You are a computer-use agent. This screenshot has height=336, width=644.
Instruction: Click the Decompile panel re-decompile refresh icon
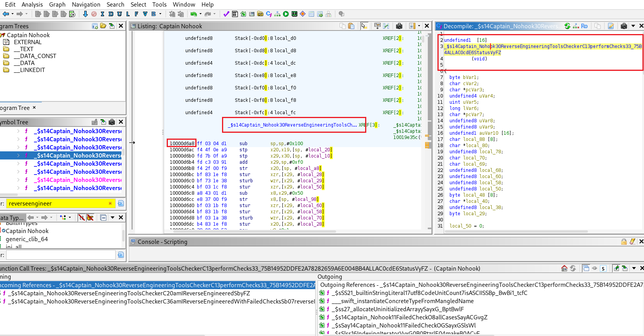click(x=567, y=26)
